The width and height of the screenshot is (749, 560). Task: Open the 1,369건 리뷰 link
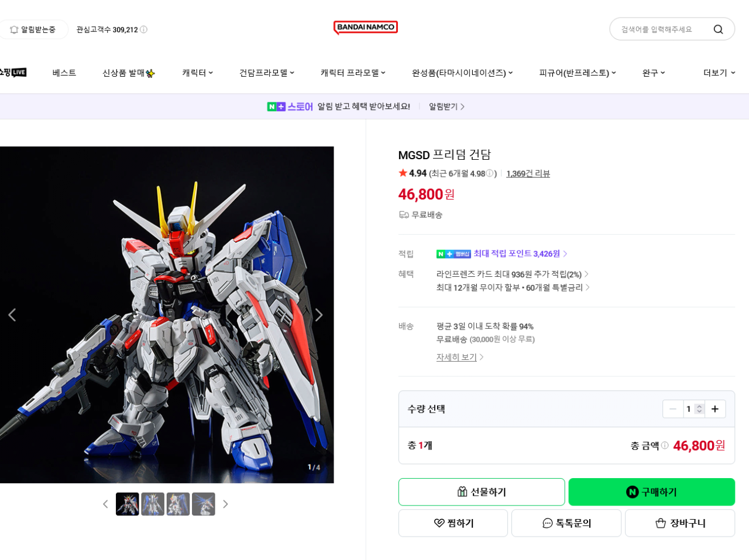coord(528,174)
